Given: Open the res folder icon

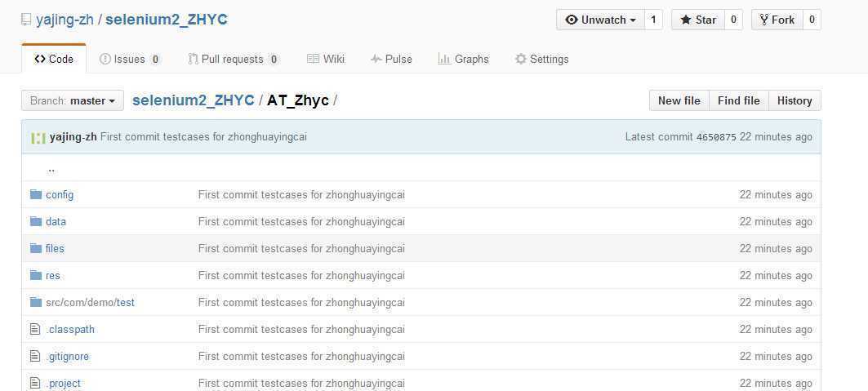Looking at the screenshot, I should [x=36, y=275].
